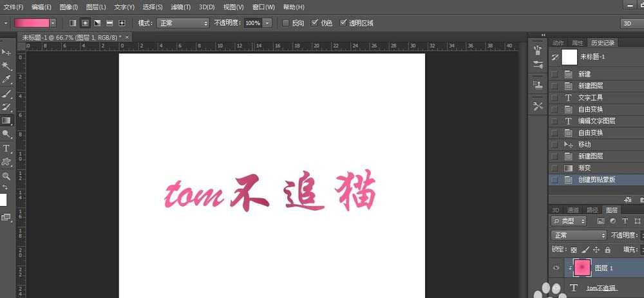The image size is (644, 298).
Task: Expand the gradient picker dropdown arrow
Action: pos(61,23)
